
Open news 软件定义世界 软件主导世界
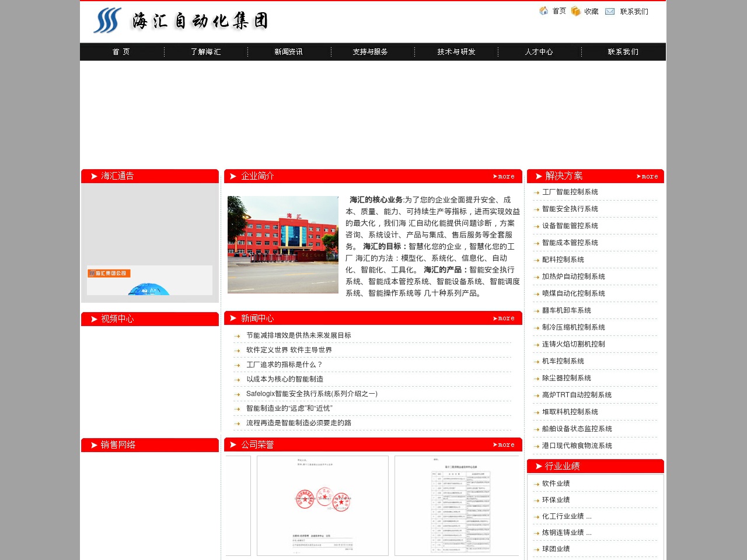click(x=289, y=350)
